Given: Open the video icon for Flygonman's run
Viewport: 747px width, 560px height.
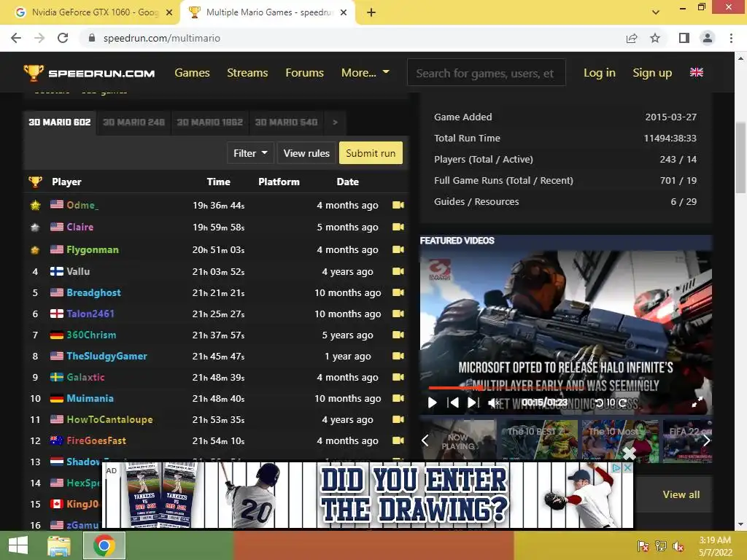Looking at the screenshot, I should pos(398,249).
